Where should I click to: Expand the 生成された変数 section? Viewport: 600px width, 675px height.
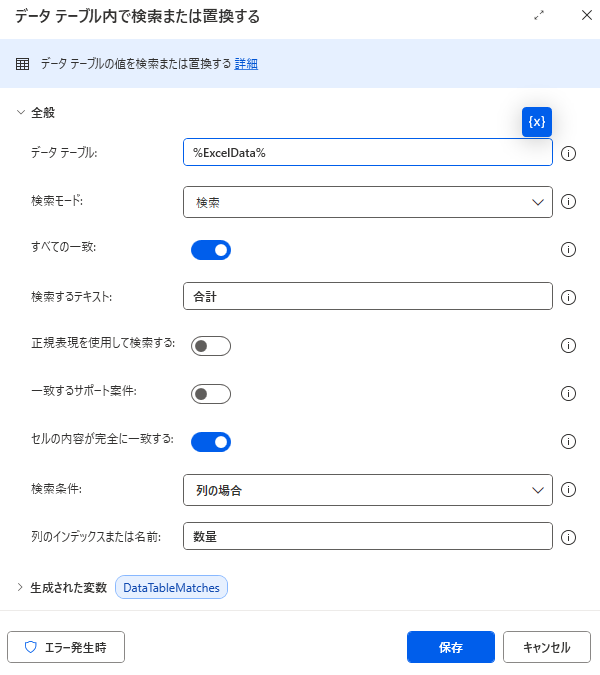[x=20, y=587]
